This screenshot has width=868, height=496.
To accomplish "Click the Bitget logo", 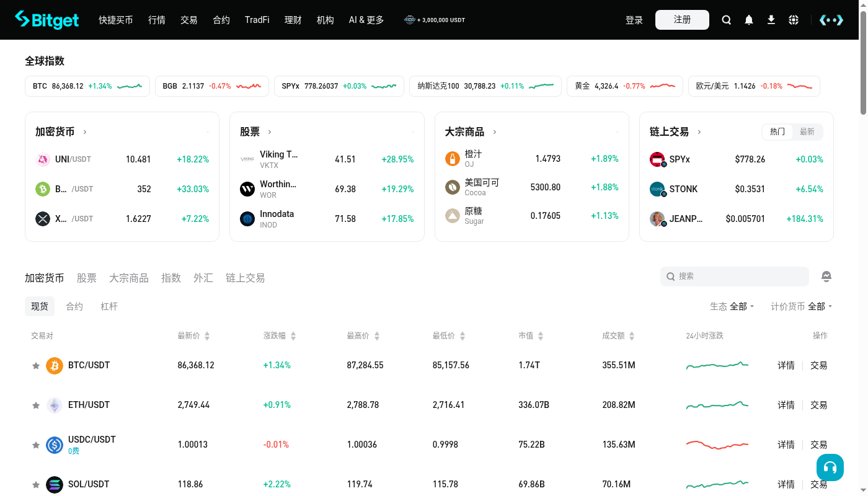I will [x=47, y=20].
